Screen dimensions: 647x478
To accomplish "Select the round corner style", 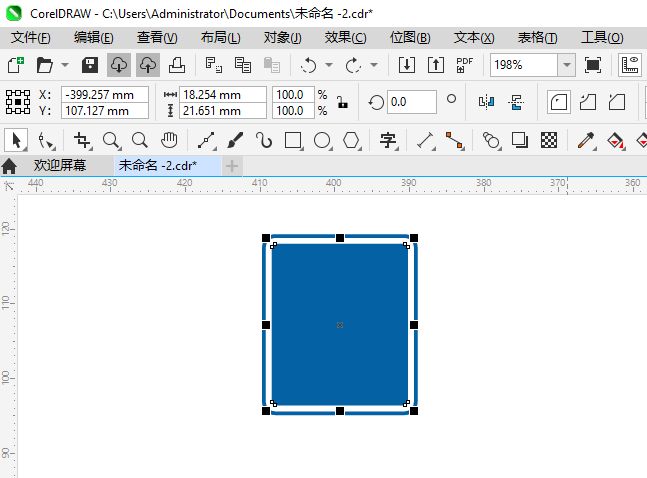I will 559,102.
